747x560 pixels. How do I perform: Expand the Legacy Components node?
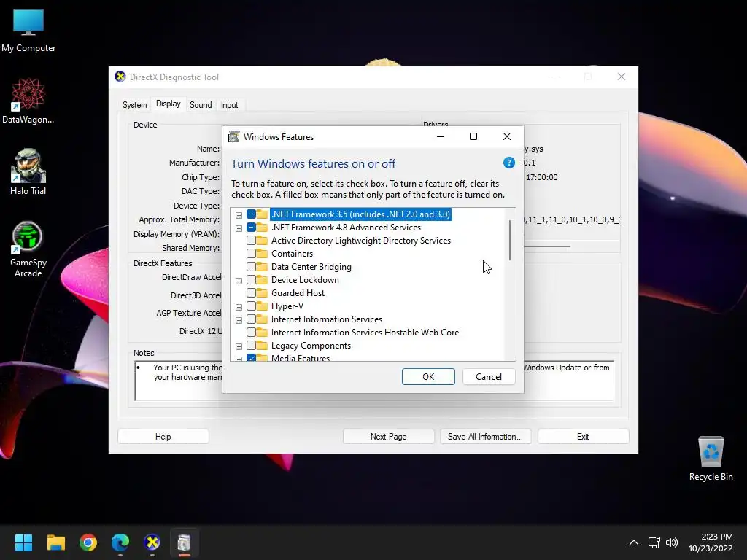pos(239,346)
